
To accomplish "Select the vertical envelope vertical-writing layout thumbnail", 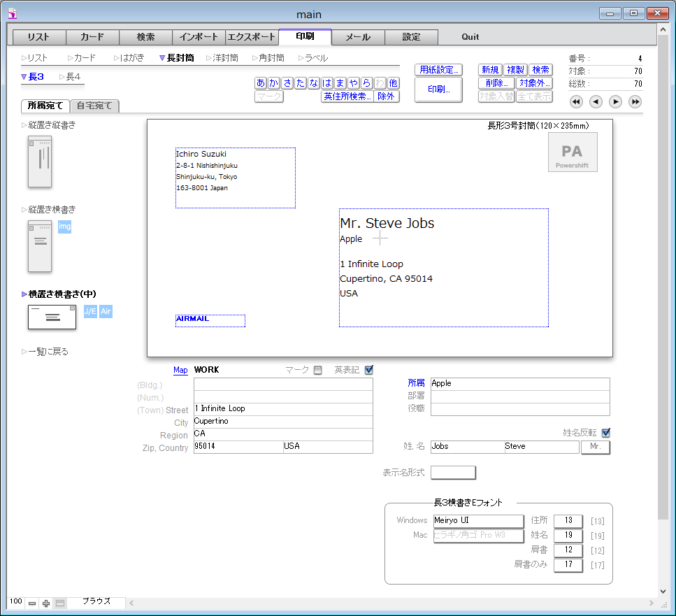I will [x=40, y=162].
